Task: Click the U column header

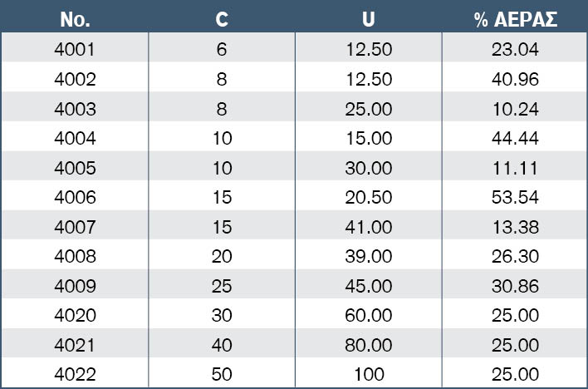Action: tap(368, 19)
